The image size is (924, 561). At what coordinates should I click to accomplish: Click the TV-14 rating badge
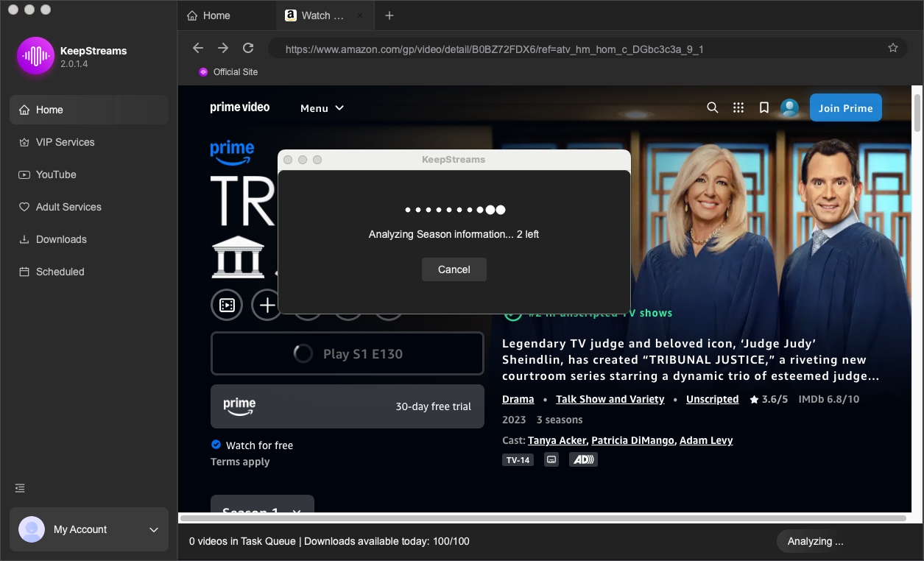[518, 460]
